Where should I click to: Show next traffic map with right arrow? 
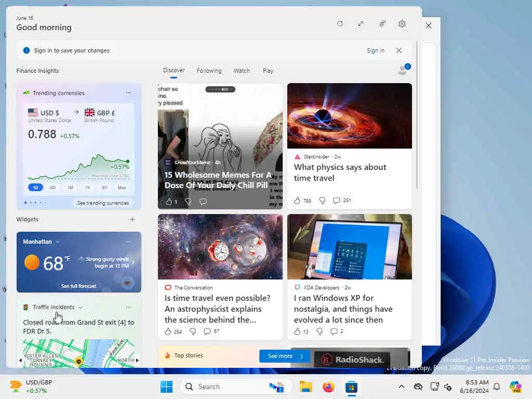pos(137,361)
